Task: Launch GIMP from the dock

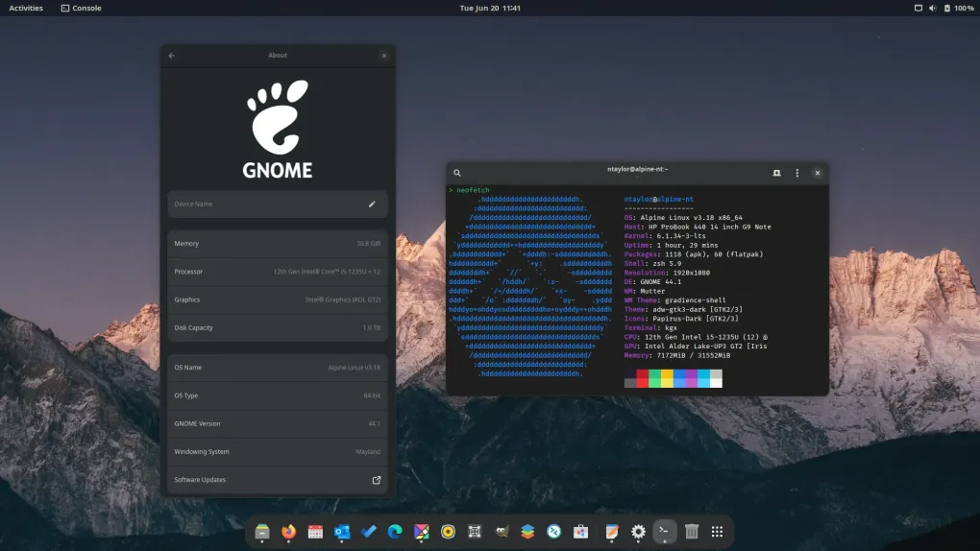Action: [501, 532]
